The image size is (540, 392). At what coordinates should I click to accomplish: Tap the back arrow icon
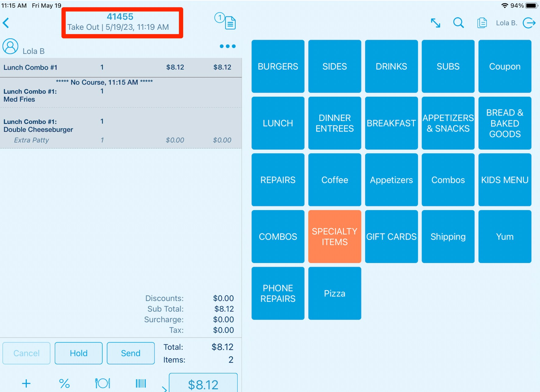click(x=6, y=23)
